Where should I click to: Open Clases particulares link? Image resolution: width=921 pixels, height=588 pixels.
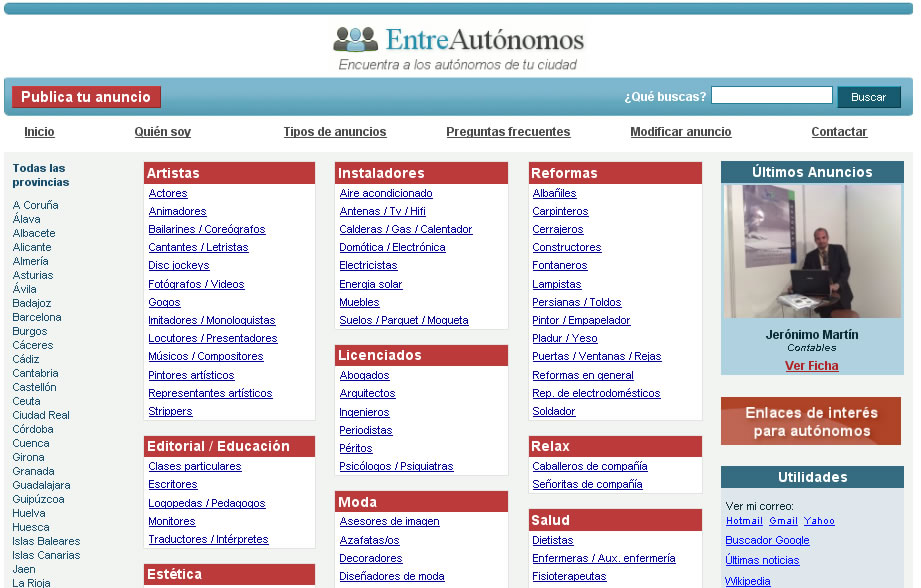(195, 466)
